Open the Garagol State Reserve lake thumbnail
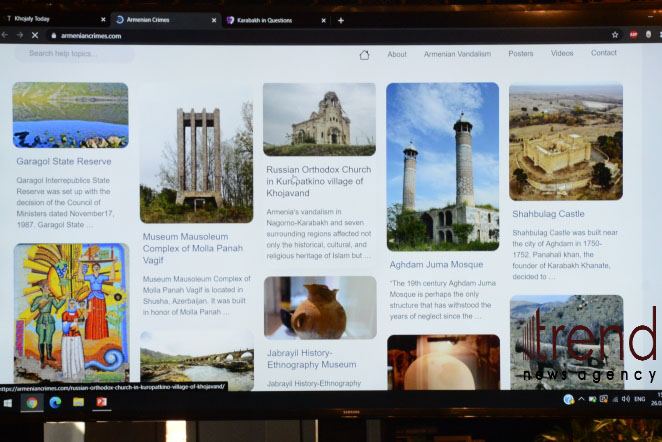 (70, 115)
